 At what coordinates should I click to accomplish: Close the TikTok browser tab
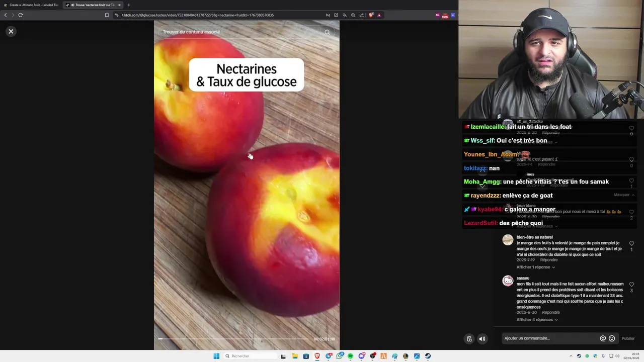pos(119,5)
